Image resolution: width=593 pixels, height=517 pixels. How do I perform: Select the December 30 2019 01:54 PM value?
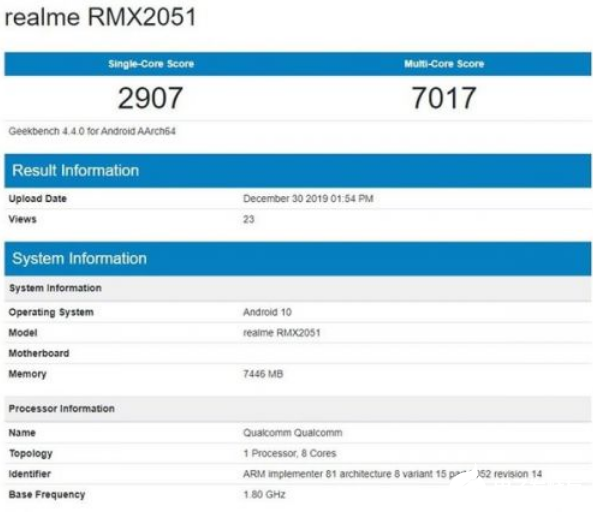click(308, 199)
